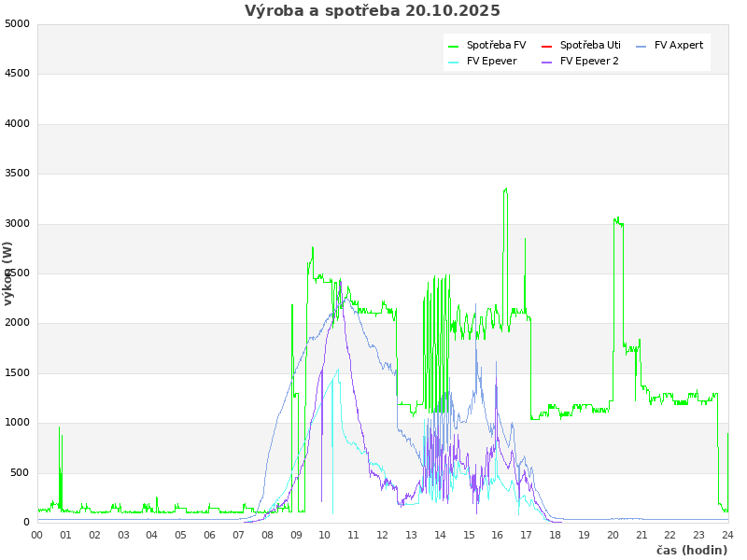The height and width of the screenshot is (560, 747).
Task: Click the 2500 value on the y-axis
Action: point(17,273)
